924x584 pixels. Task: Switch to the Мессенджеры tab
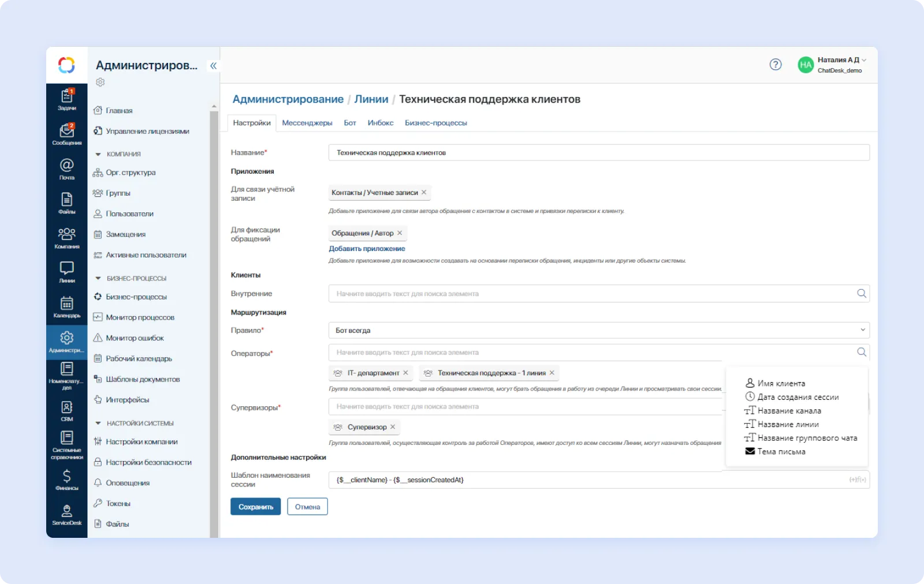pos(308,122)
